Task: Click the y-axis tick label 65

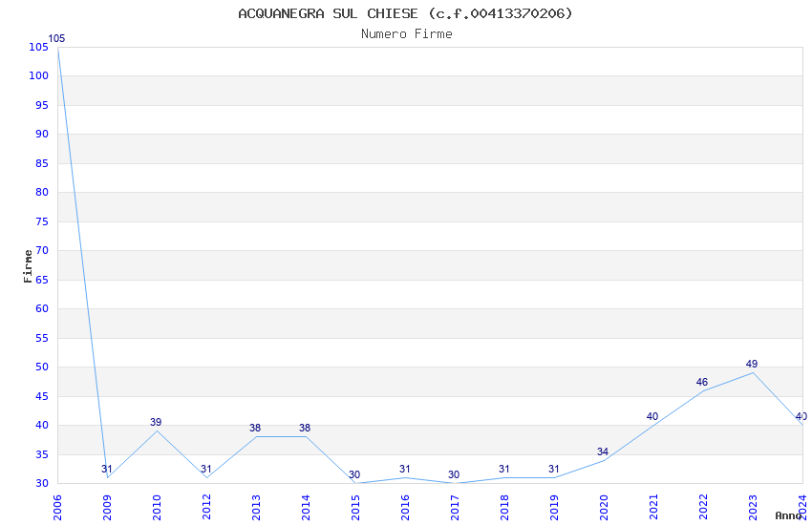Action: point(42,280)
